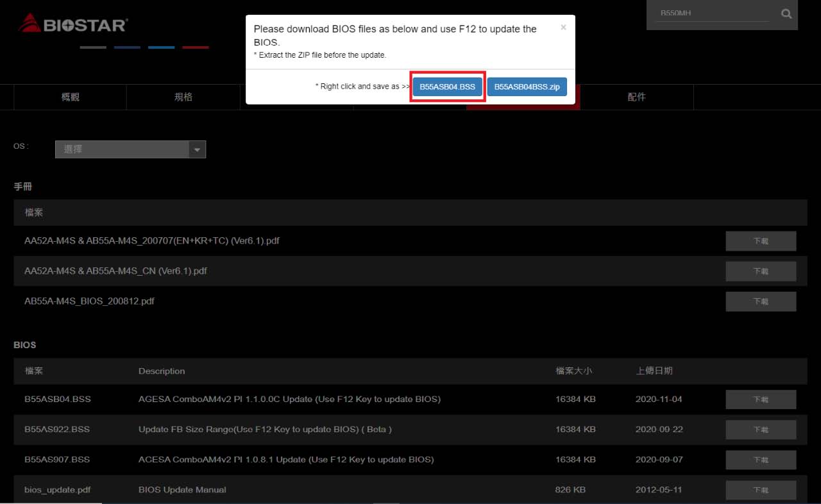Download the B55AS907.BSS BIOS file
This screenshot has height=504, width=821.
coord(761,460)
